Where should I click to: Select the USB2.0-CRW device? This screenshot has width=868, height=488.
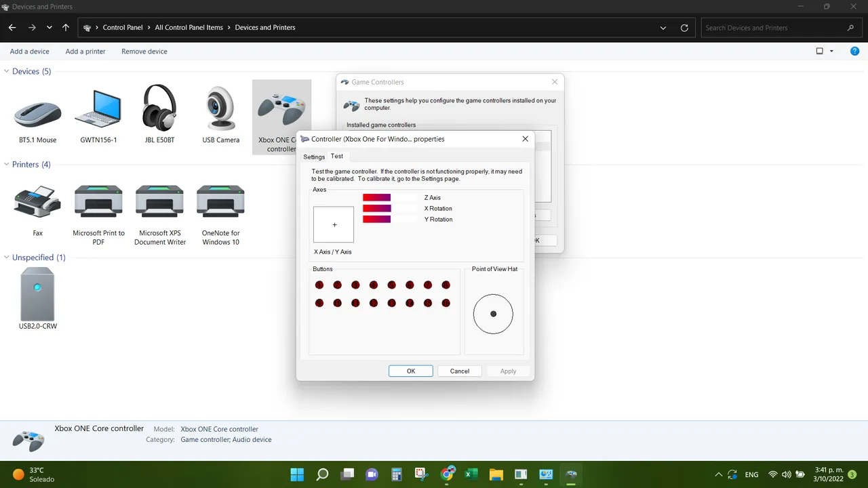[x=38, y=298]
